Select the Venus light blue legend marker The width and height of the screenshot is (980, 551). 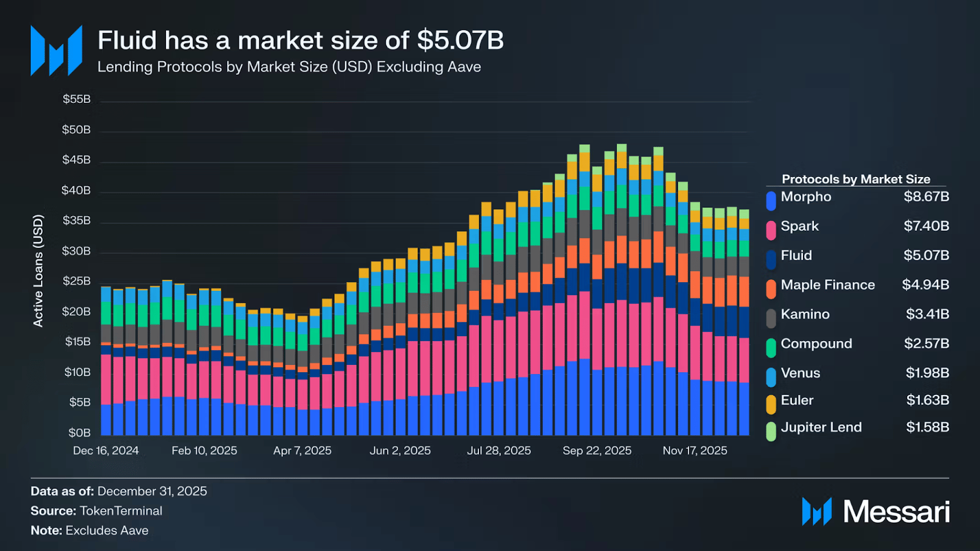point(771,377)
